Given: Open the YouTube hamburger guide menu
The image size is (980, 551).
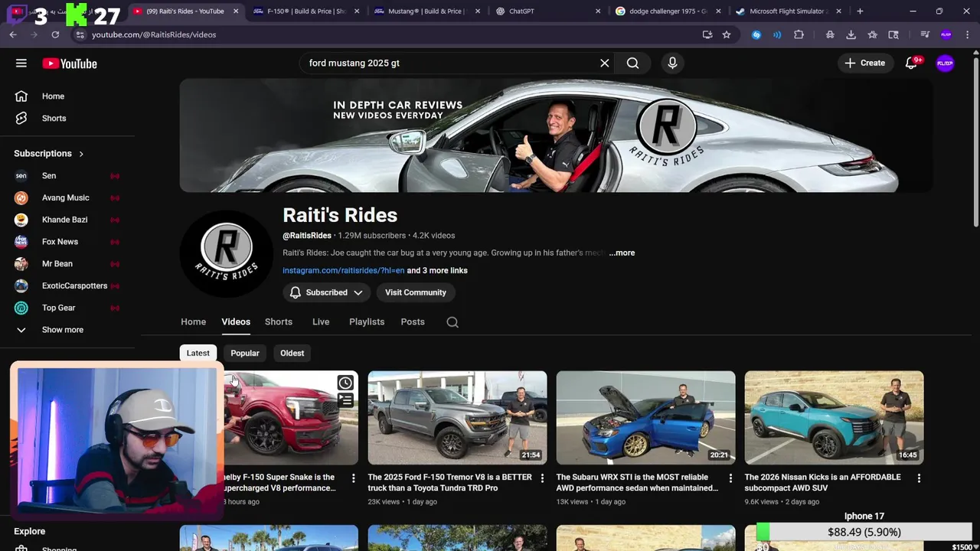Looking at the screenshot, I should [21, 64].
